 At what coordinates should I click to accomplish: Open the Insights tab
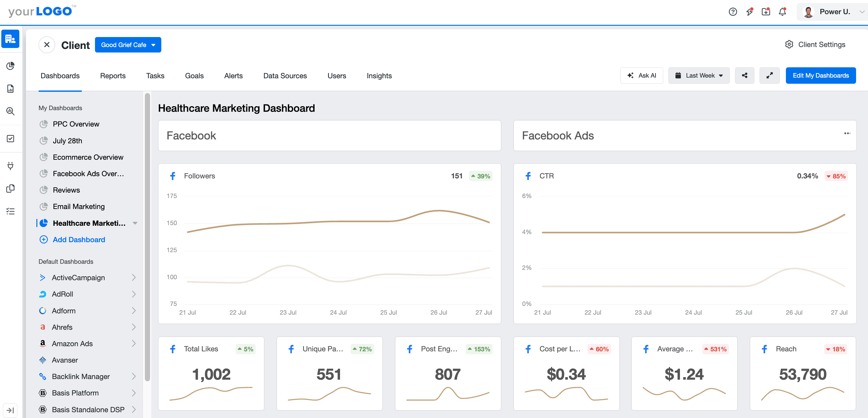[379, 75]
